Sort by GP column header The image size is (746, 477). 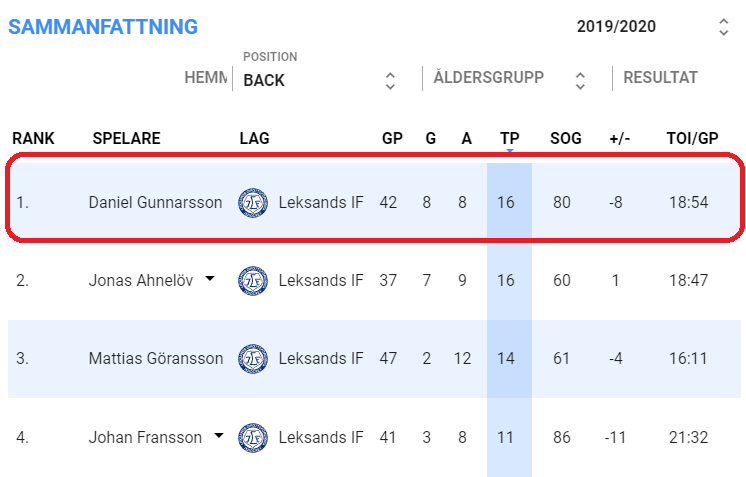(392, 139)
